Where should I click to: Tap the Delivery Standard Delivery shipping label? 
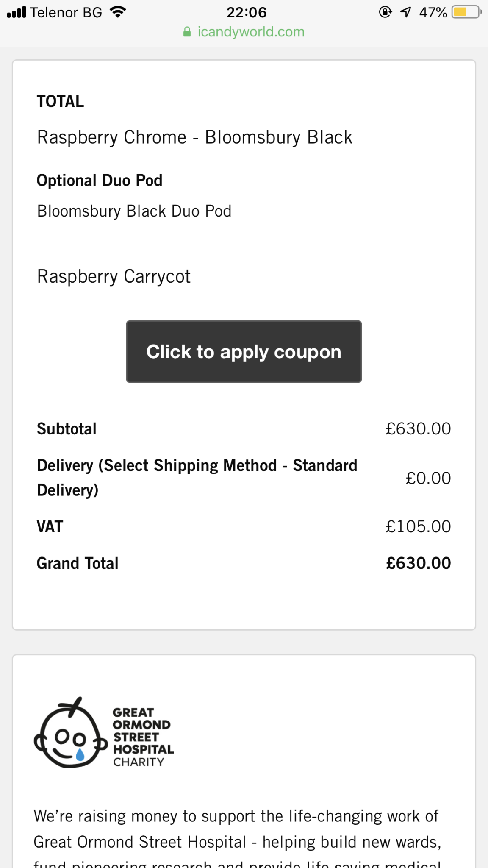(x=197, y=478)
